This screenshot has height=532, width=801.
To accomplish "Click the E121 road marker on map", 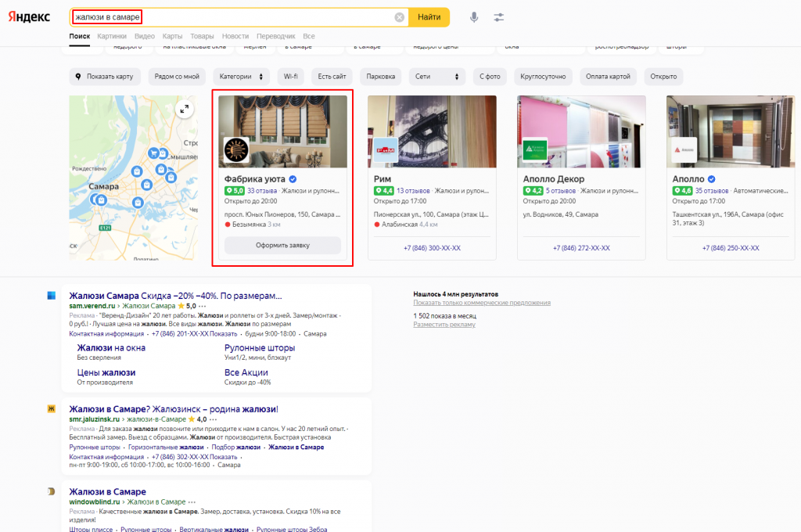I will [x=105, y=228].
